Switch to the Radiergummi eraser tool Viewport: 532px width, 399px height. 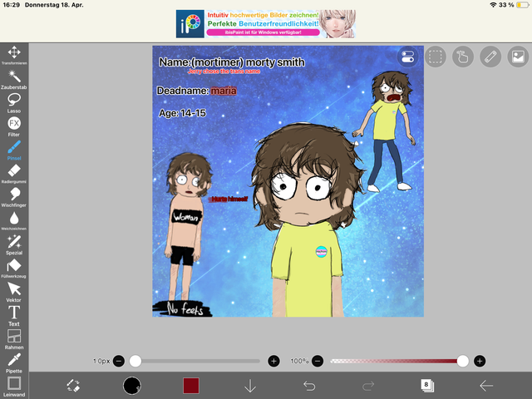tap(14, 174)
